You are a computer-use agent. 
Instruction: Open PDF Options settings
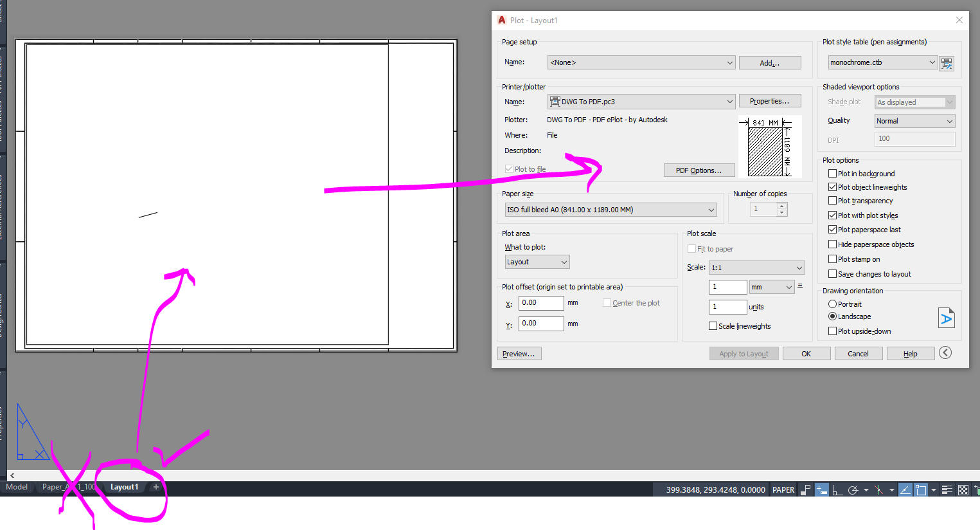(699, 170)
